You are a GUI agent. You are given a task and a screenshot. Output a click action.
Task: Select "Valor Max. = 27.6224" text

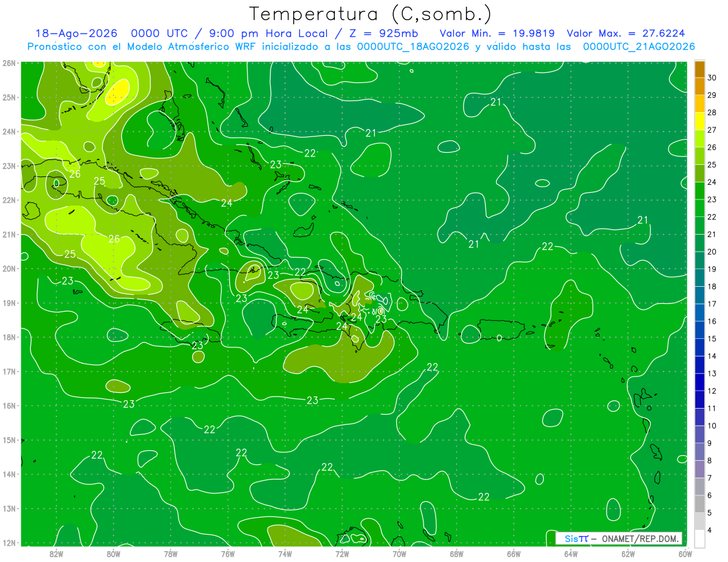[627, 34]
